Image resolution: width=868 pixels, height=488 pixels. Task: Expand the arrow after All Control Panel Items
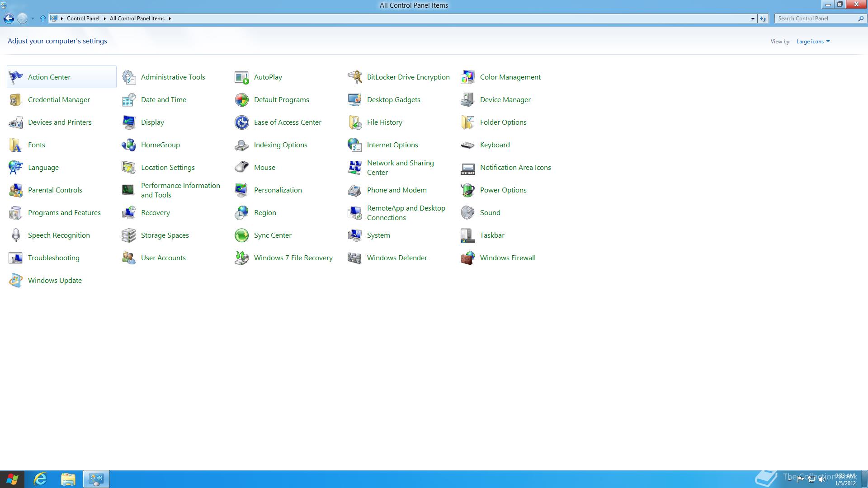[170, 19]
